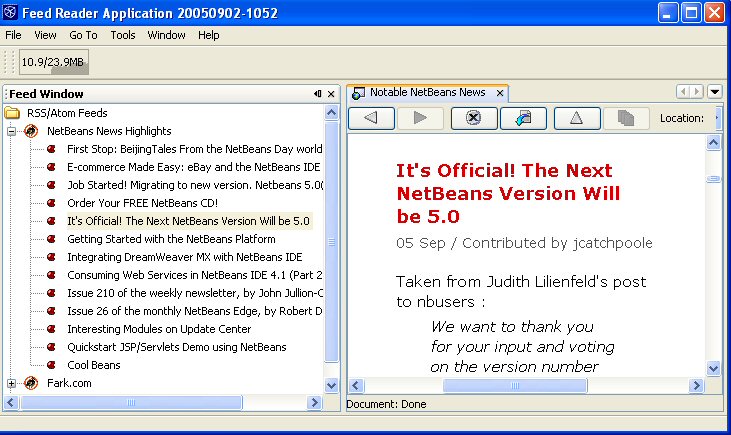Select 'Order Your FREE NetBeans CD!' entry
The height and width of the screenshot is (435, 731).
pyautogui.click(x=142, y=203)
